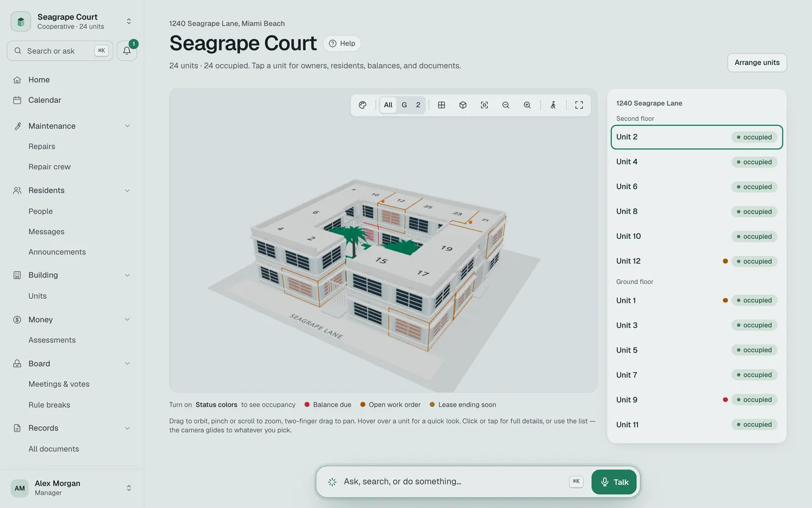Collapse the Building section

point(127,275)
